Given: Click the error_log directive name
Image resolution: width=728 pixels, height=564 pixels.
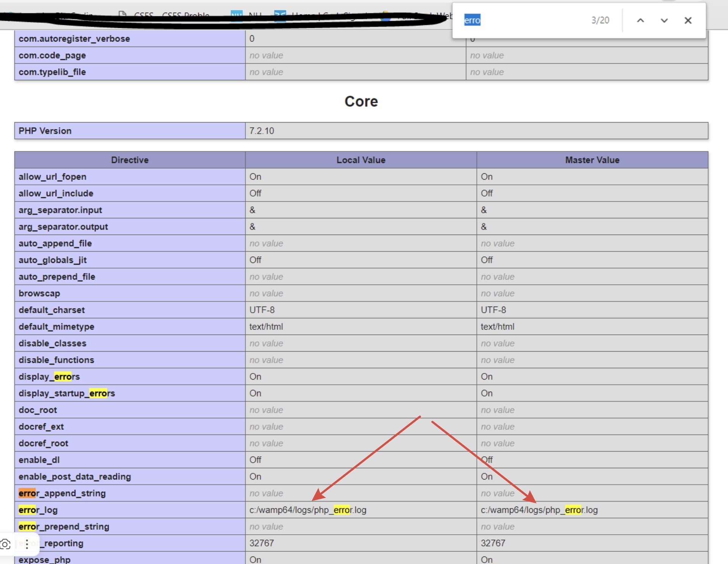Looking at the screenshot, I should 38,510.
